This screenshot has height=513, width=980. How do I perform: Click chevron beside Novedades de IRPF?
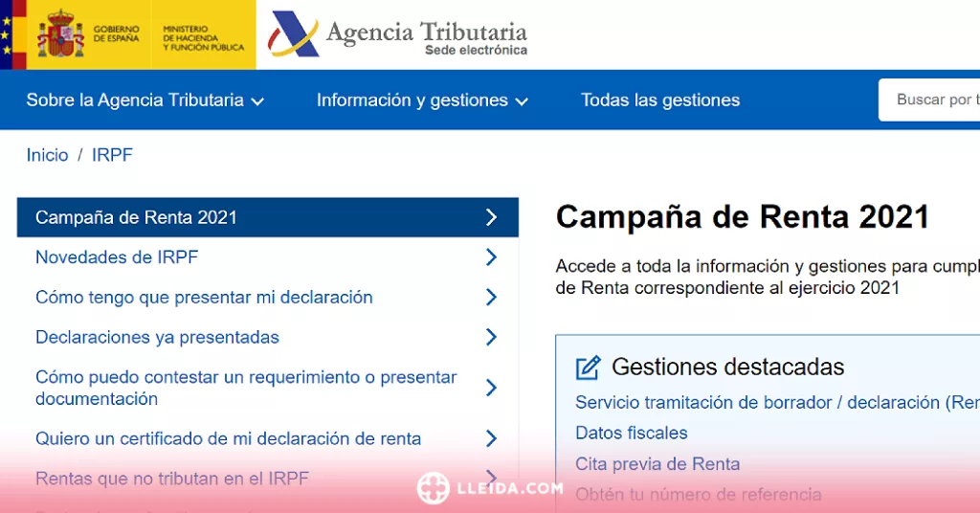pyautogui.click(x=491, y=256)
